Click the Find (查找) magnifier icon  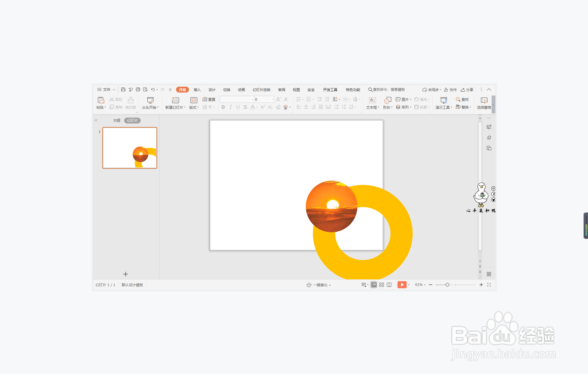tap(458, 100)
